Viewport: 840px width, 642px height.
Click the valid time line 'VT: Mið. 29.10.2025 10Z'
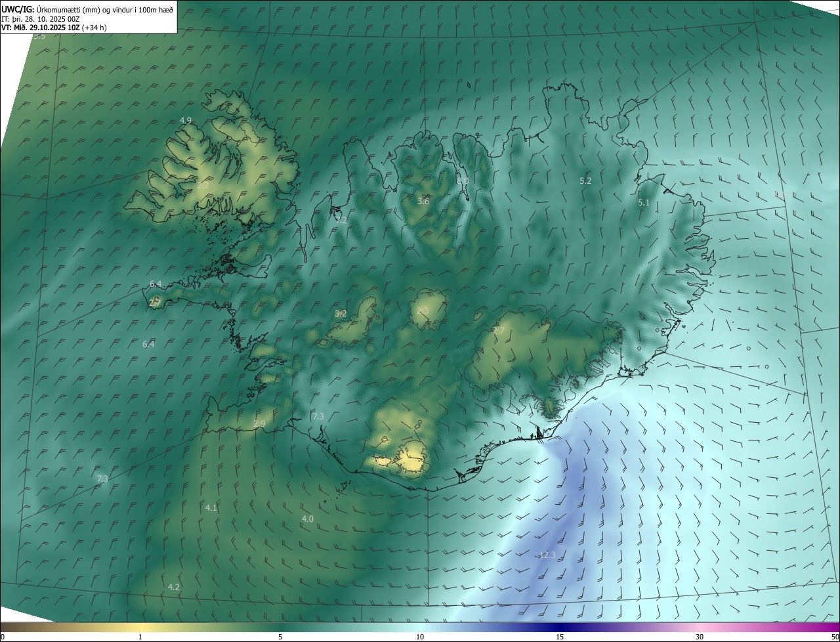(x=41, y=28)
